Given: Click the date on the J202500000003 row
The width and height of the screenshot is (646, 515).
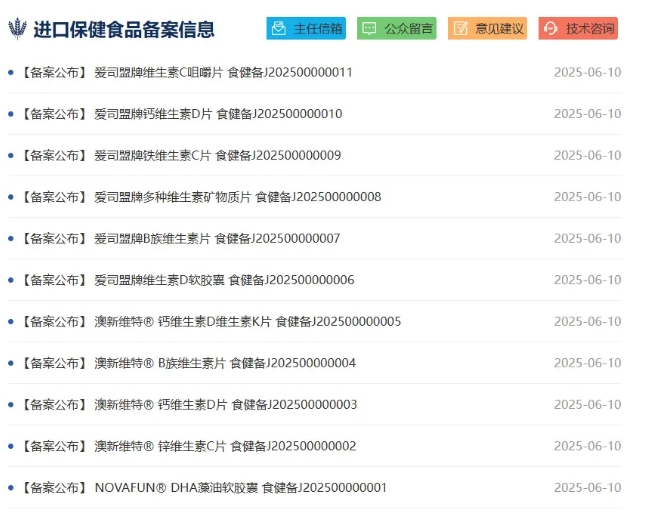Looking at the screenshot, I should click(x=587, y=405).
